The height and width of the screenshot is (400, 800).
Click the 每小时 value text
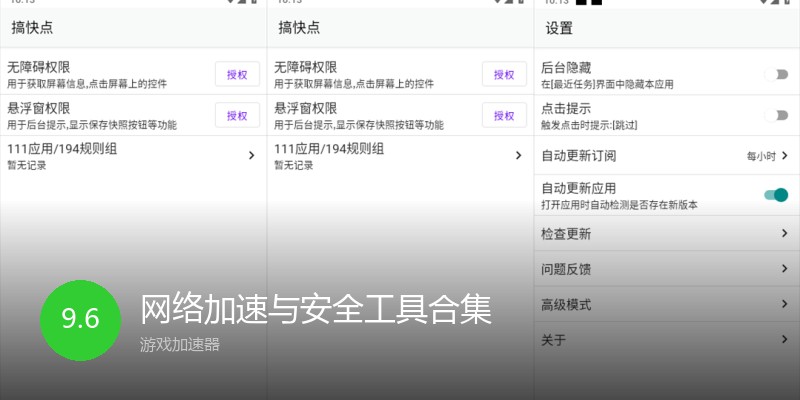click(761, 156)
